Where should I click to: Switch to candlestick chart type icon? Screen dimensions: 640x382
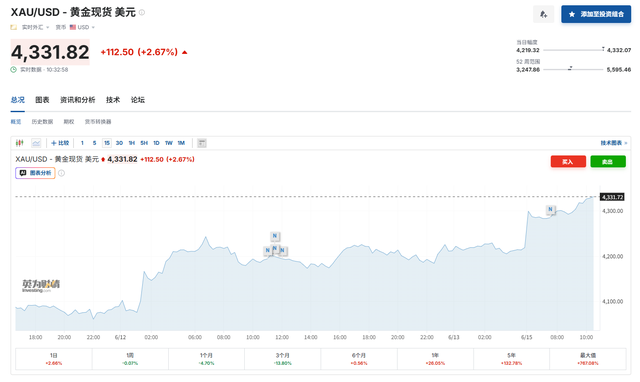tap(19, 143)
